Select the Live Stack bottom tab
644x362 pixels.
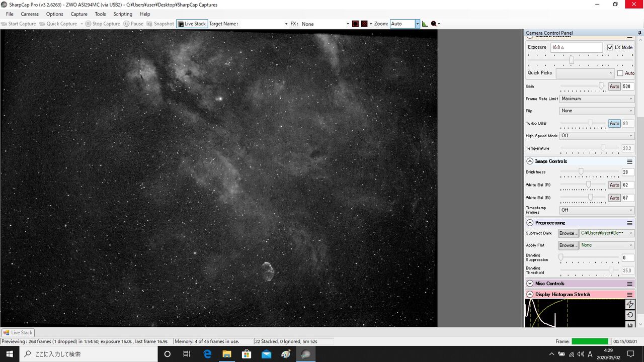[18, 332]
